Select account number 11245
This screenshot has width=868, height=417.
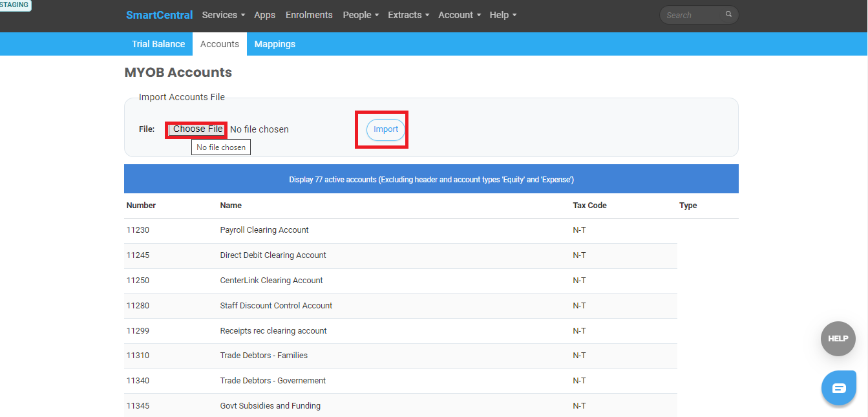[x=138, y=255]
